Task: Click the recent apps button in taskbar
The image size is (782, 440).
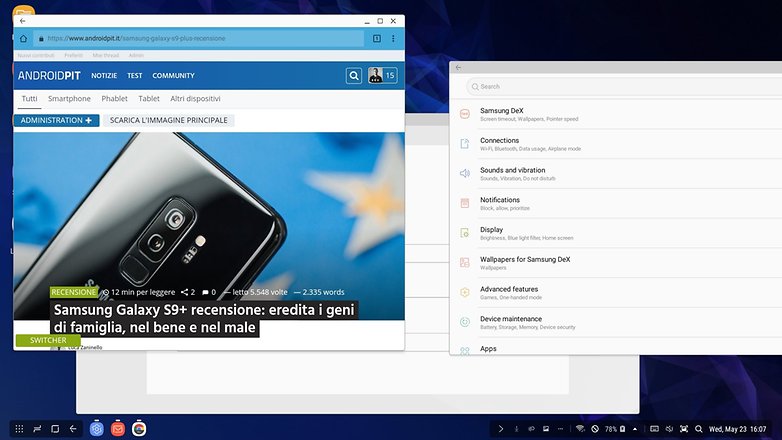Action: [37, 429]
